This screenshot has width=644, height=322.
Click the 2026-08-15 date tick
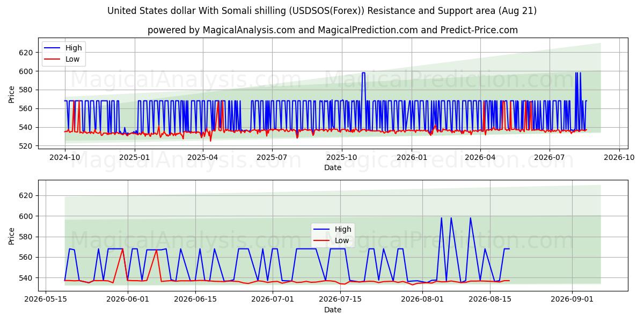pyautogui.click(x=489, y=300)
